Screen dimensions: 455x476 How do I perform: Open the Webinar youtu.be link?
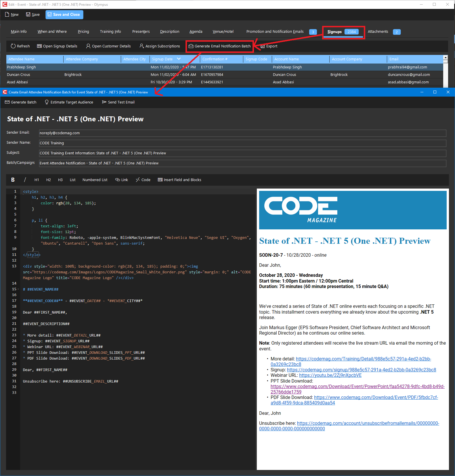point(330,375)
